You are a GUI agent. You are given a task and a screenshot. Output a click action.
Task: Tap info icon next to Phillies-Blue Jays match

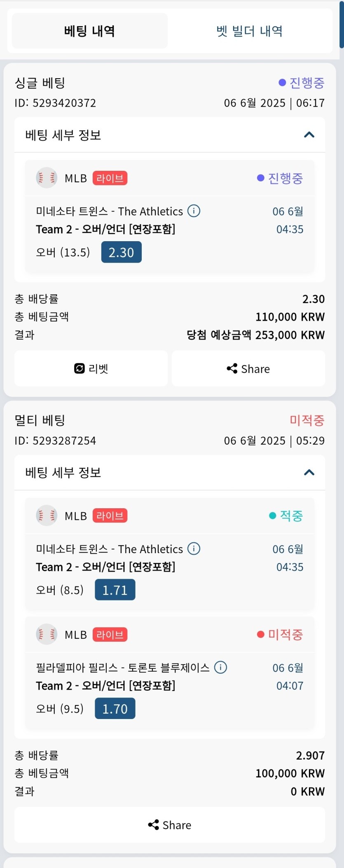220,667
